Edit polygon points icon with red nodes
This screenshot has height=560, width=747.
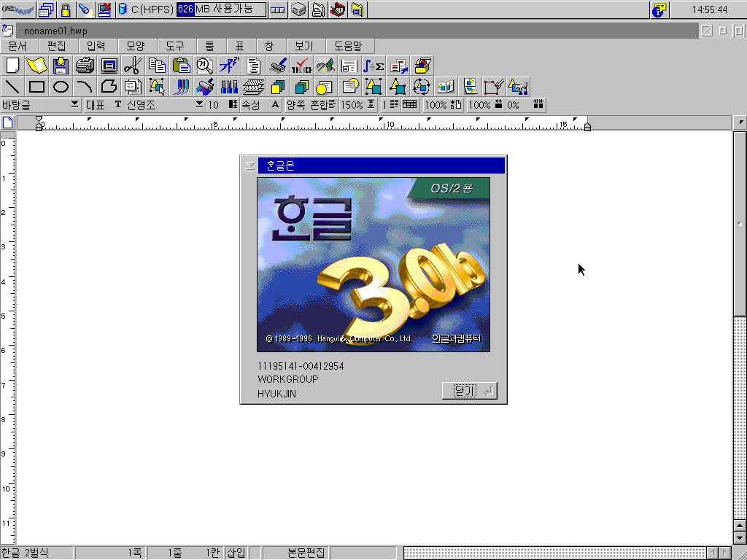(x=494, y=87)
